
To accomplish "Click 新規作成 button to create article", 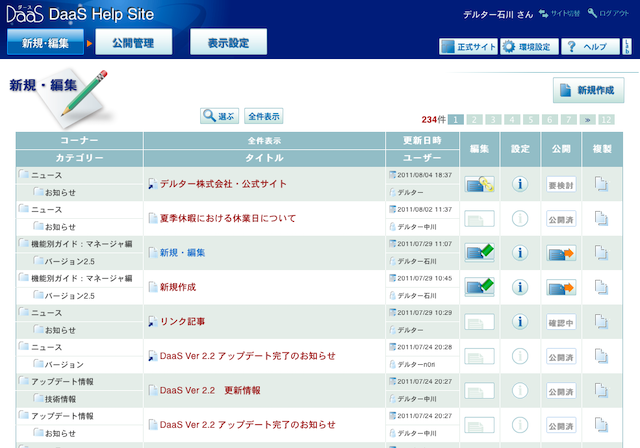I will [x=588, y=90].
